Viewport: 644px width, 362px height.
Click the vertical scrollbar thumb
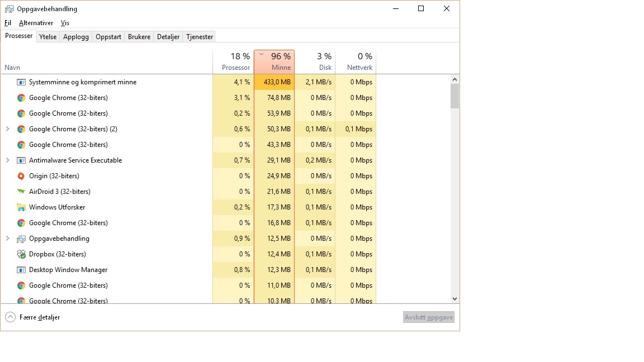454,97
